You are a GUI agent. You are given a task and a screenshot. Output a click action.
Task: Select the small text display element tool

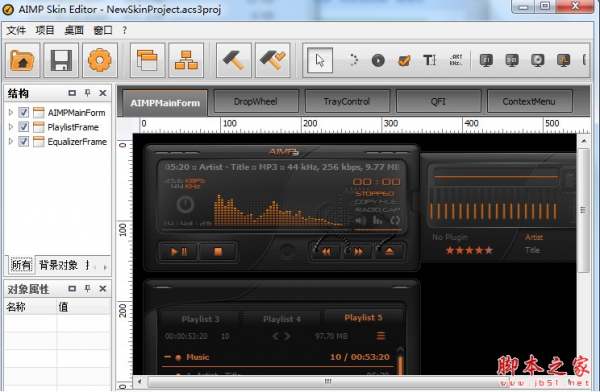pos(455,60)
